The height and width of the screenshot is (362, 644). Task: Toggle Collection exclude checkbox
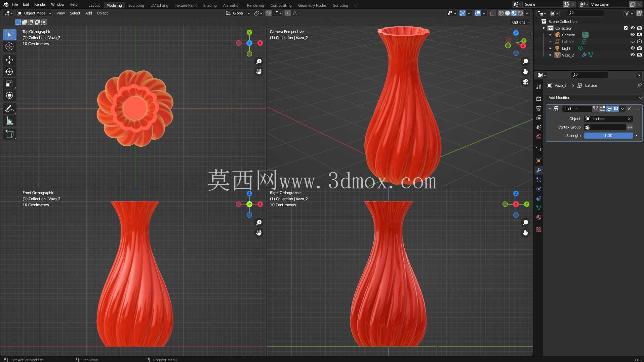click(626, 28)
